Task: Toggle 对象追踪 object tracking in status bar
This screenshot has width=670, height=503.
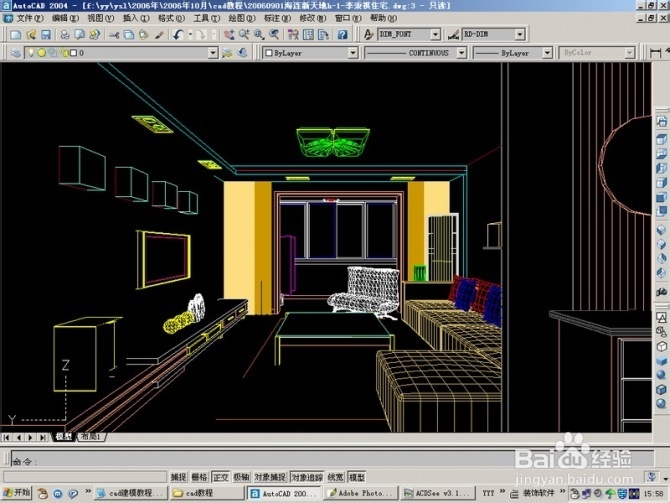Action: 307,477
